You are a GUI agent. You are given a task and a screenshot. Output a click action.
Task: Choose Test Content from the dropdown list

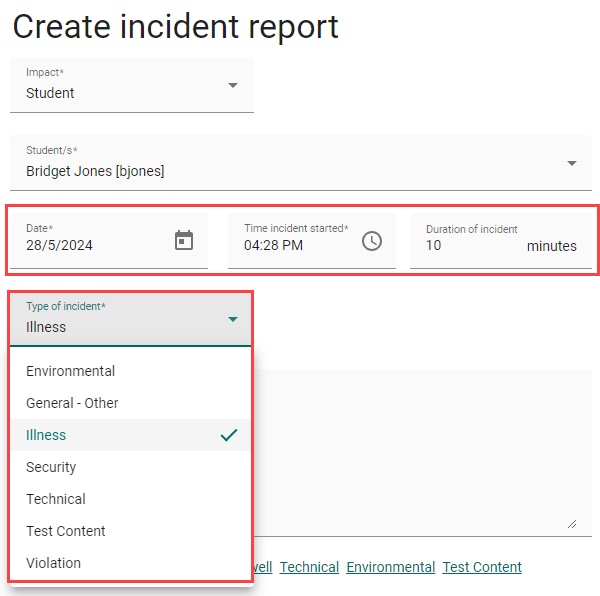[66, 531]
